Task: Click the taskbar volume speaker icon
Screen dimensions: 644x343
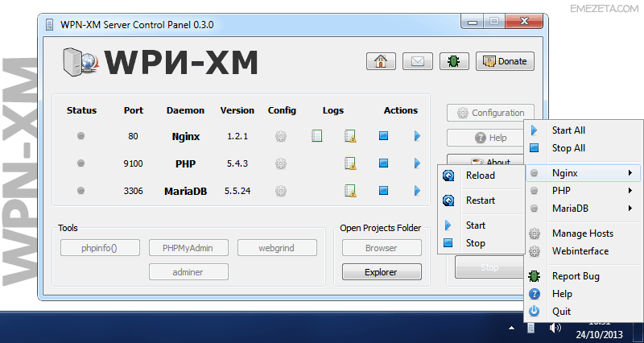Action: (555, 328)
